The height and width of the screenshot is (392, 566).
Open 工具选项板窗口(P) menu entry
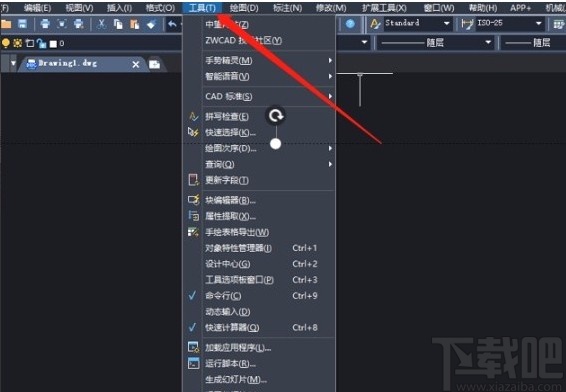point(258,280)
